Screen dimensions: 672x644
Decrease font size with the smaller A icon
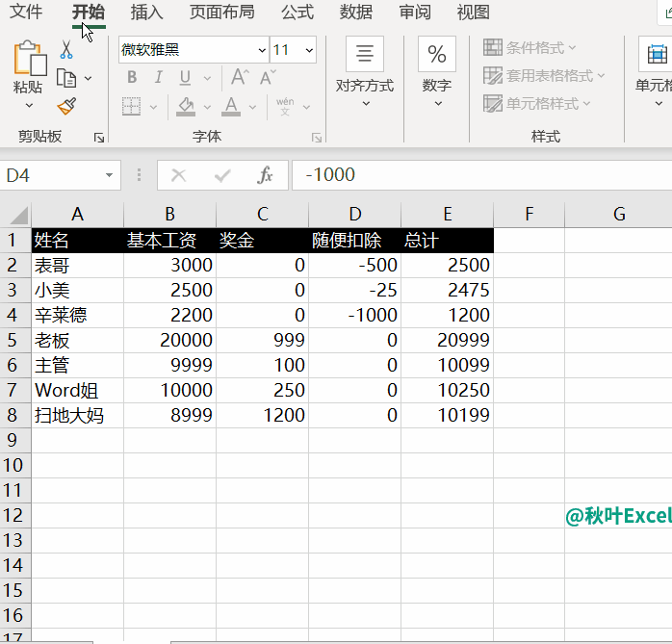point(266,77)
